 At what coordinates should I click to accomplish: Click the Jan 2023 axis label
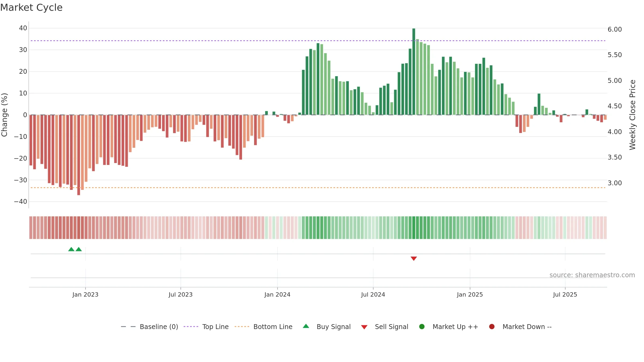point(85,295)
